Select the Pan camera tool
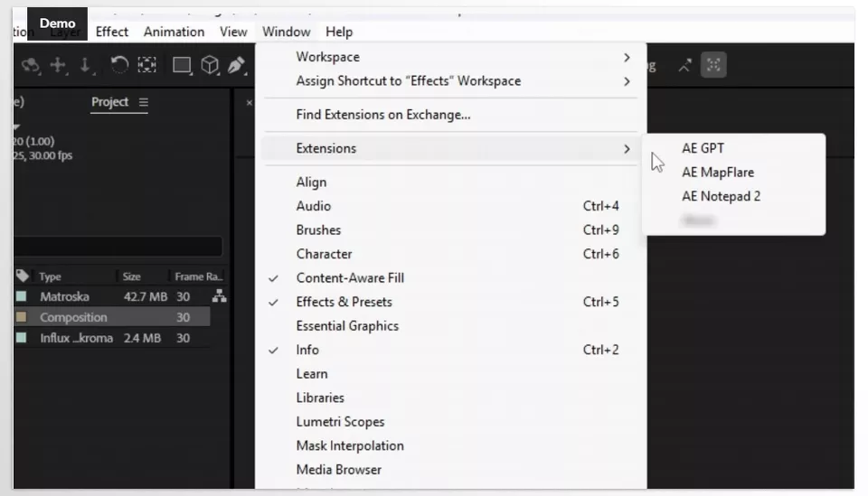The height and width of the screenshot is (496, 868). click(58, 65)
